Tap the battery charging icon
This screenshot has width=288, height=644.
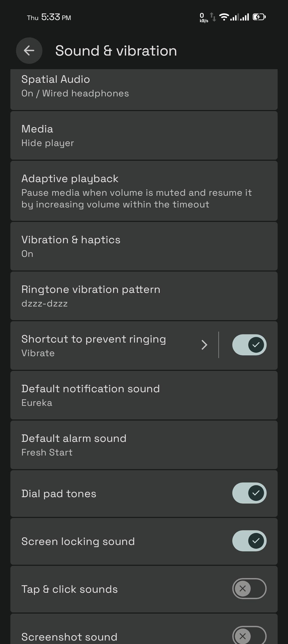coord(259,17)
